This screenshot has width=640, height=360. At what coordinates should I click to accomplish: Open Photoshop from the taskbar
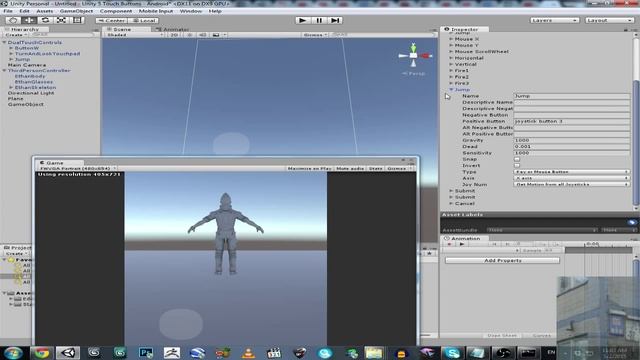[146, 353]
